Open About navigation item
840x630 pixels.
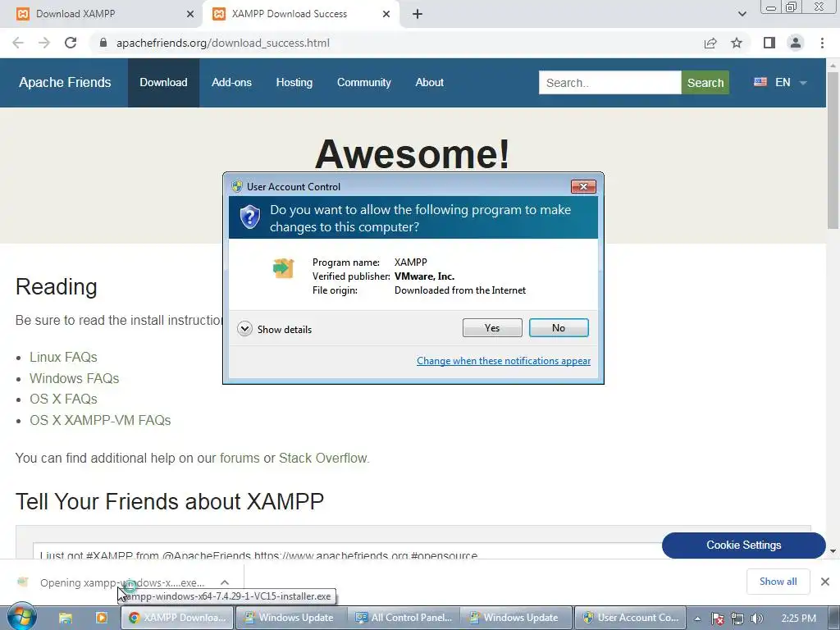429,83
